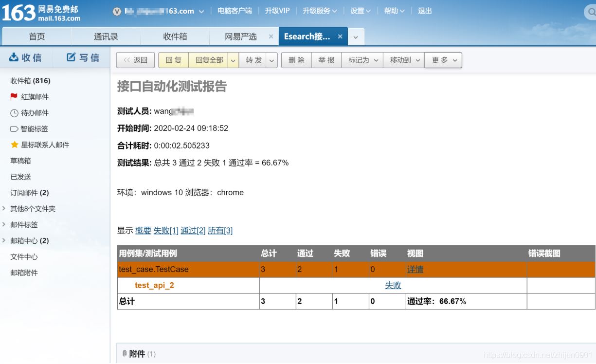Expand the 其他8个文件夹 section
The image size is (596, 364).
[5, 208]
